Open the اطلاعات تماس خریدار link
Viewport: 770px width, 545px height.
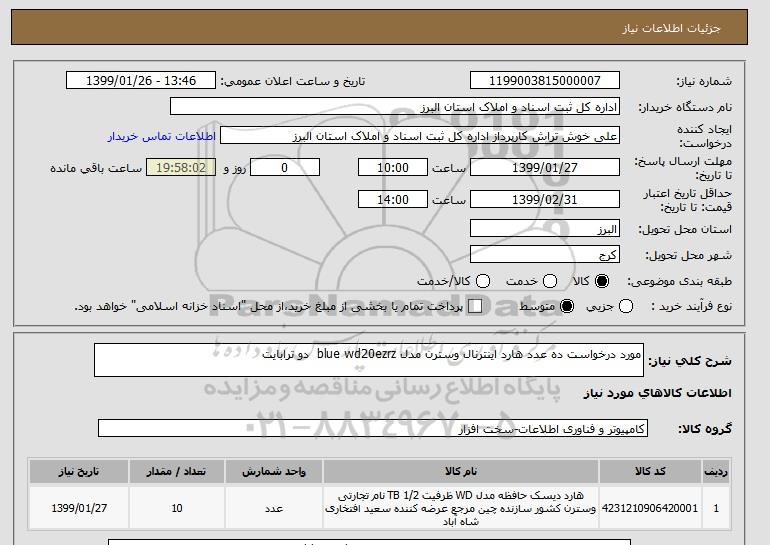tap(162, 136)
